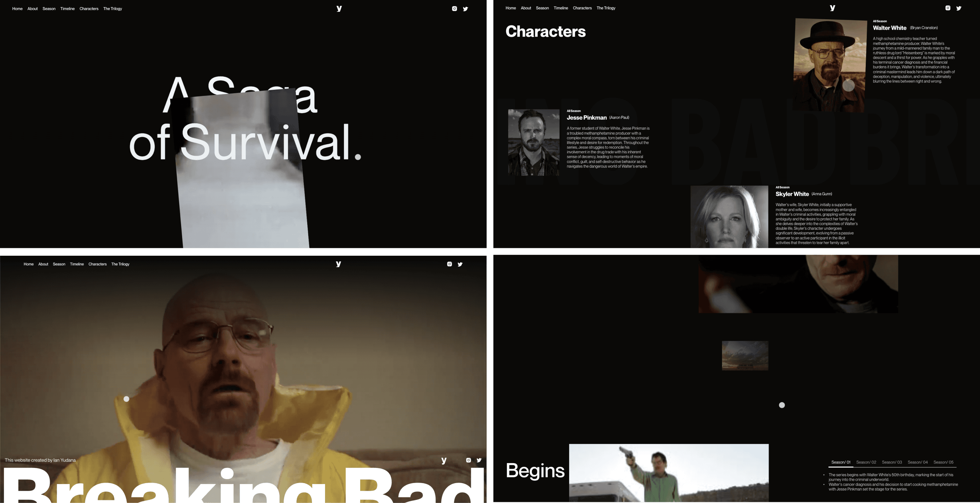Click the 'Walter White' character name
980x503 pixels.
[x=889, y=28]
